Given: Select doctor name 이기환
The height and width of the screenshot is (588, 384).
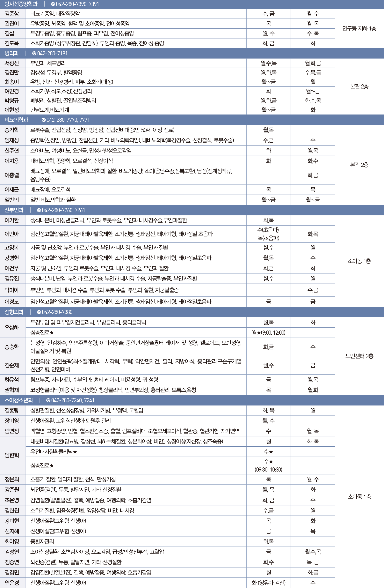Looking at the screenshot, I should point(12,220).
